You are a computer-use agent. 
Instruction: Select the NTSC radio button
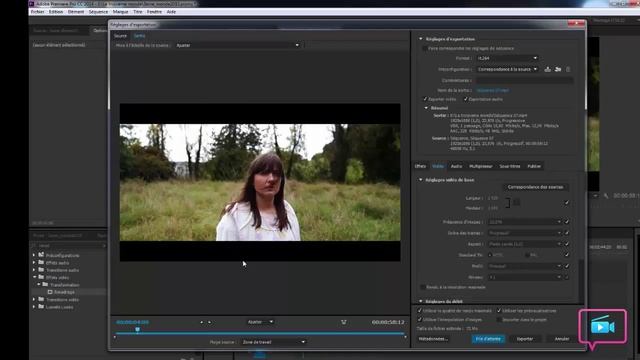490,255
